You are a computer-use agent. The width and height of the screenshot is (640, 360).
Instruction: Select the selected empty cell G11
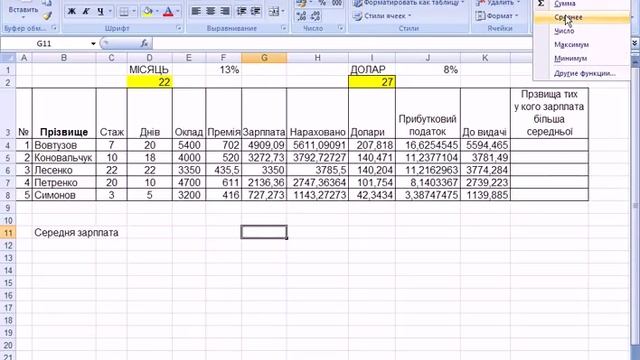[x=264, y=232]
